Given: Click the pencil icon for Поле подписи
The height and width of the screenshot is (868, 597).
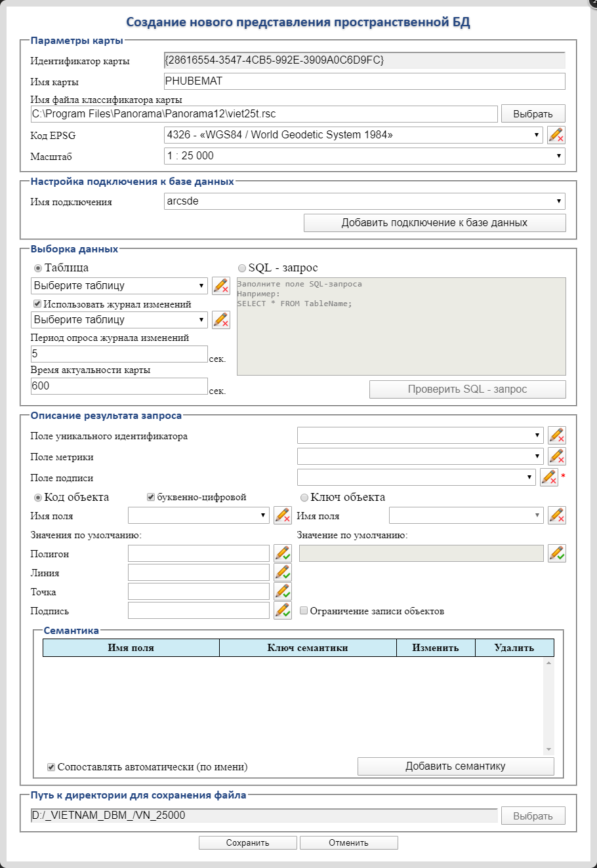Looking at the screenshot, I should click(548, 477).
